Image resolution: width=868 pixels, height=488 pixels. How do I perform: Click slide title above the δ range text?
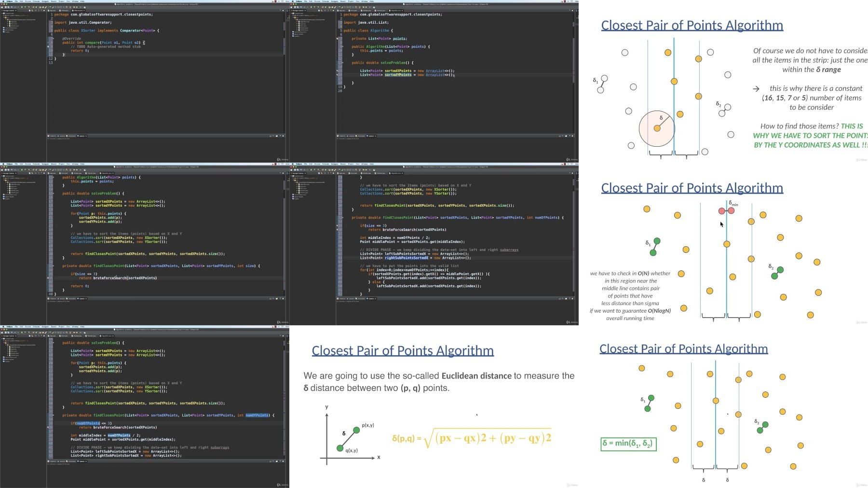(x=692, y=25)
